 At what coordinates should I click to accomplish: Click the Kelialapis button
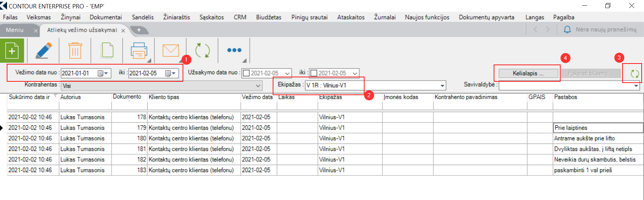528,73
